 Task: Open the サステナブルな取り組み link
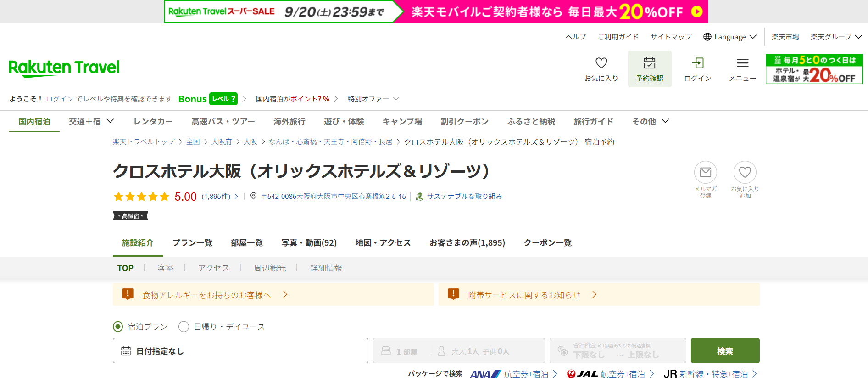(x=464, y=196)
